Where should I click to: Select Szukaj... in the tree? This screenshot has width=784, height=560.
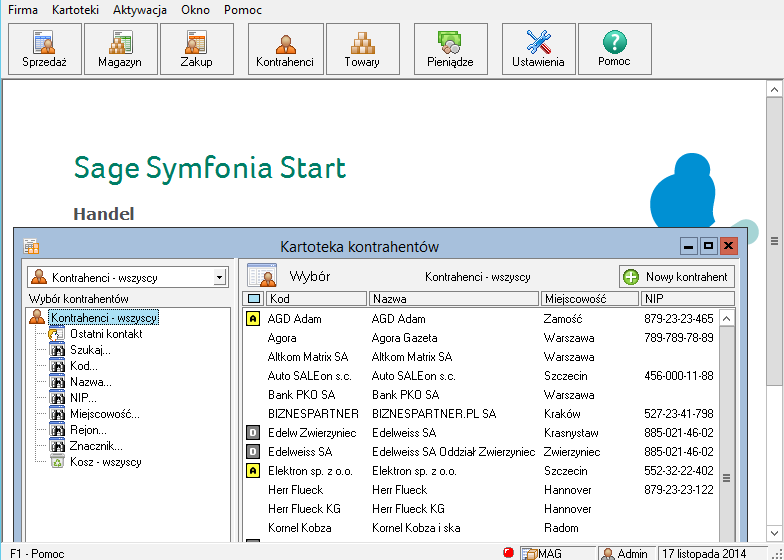90,350
